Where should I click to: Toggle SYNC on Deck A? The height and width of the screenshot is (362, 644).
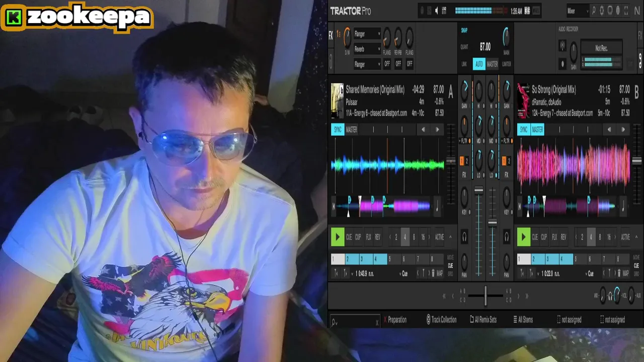338,130
